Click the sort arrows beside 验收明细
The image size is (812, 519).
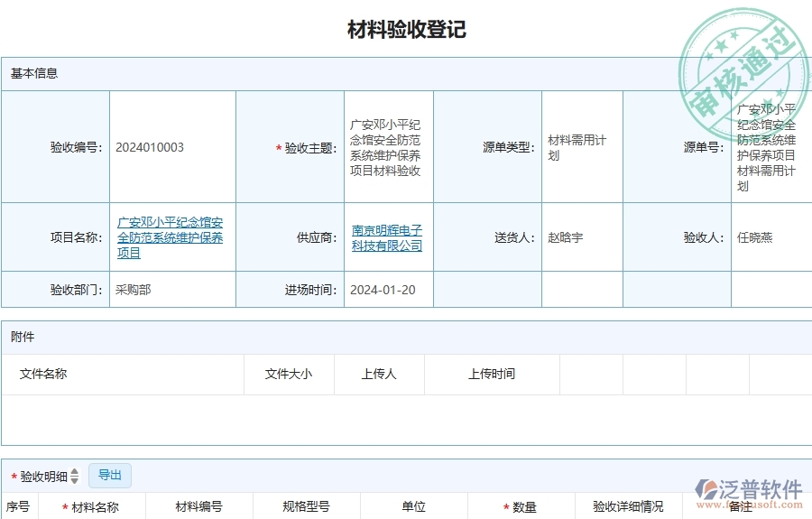[x=75, y=476]
